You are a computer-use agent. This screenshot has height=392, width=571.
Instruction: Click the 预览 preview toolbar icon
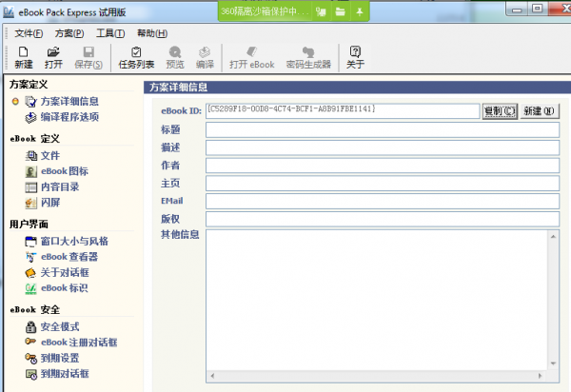coord(175,57)
